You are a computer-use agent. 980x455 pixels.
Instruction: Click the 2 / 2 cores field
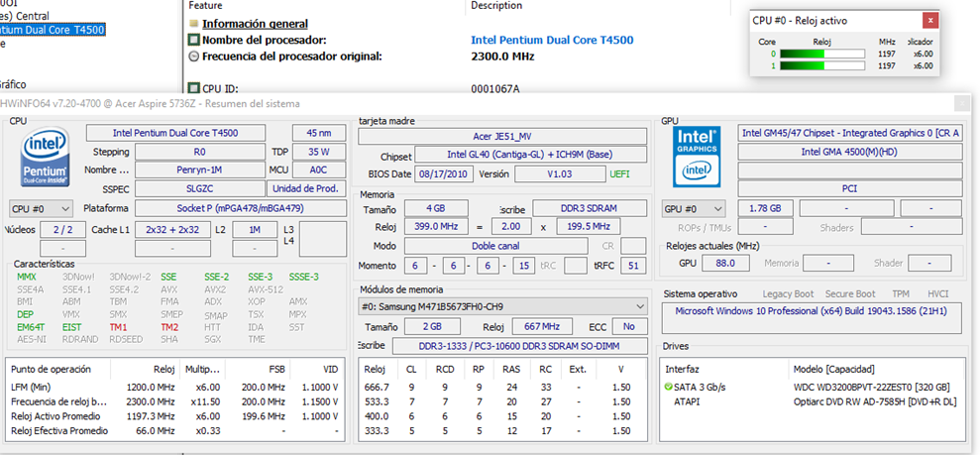tap(63, 230)
